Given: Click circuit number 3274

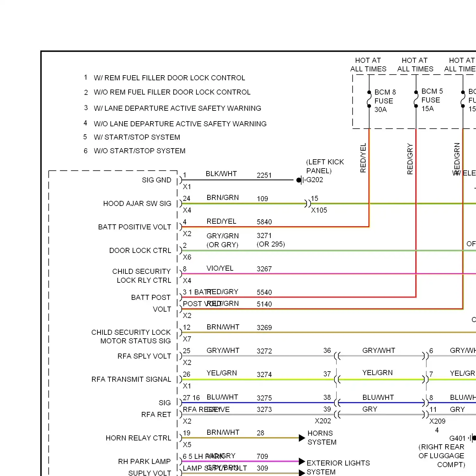Looking at the screenshot, I should pyautogui.click(x=264, y=374).
